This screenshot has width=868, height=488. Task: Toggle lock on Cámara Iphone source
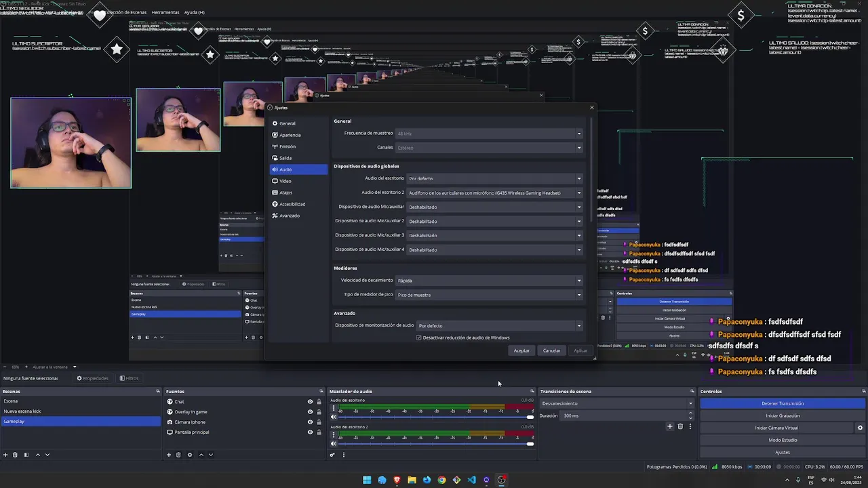click(x=319, y=422)
